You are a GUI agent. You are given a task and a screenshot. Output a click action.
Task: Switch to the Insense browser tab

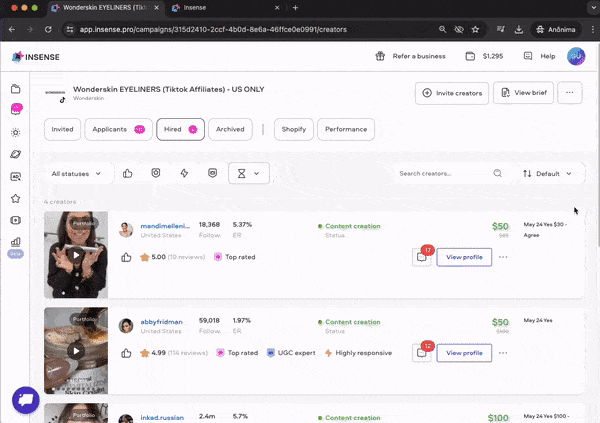coord(226,8)
